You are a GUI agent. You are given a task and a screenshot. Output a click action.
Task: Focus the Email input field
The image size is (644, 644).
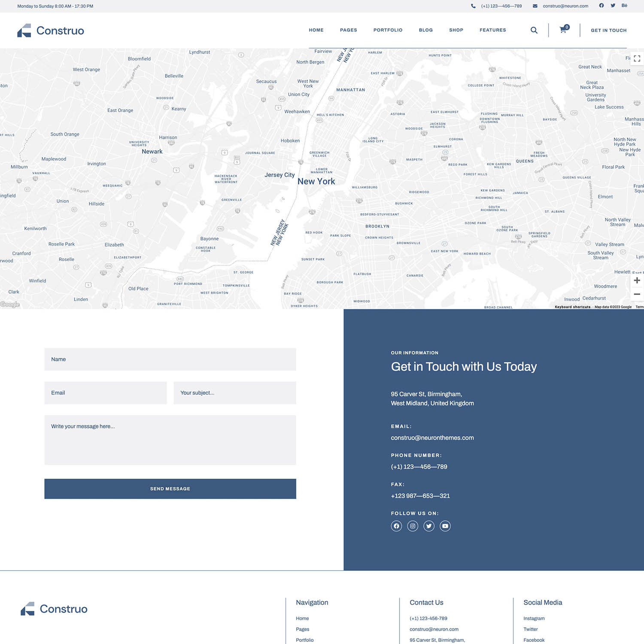tap(106, 393)
